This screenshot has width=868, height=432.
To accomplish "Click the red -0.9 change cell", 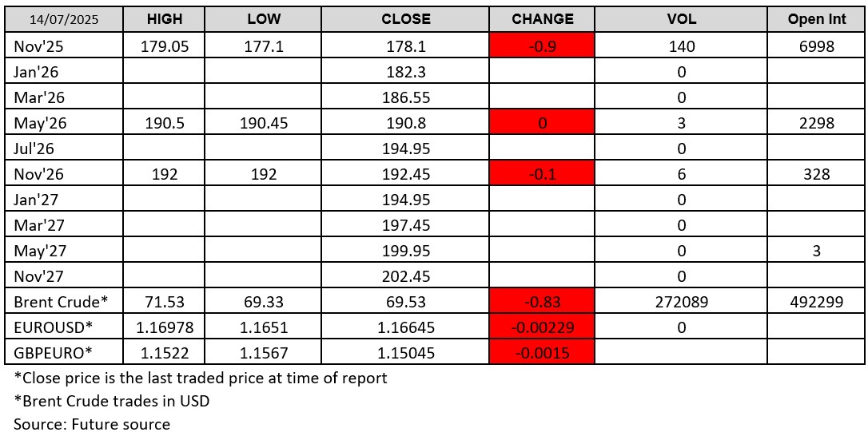I will coord(542,46).
